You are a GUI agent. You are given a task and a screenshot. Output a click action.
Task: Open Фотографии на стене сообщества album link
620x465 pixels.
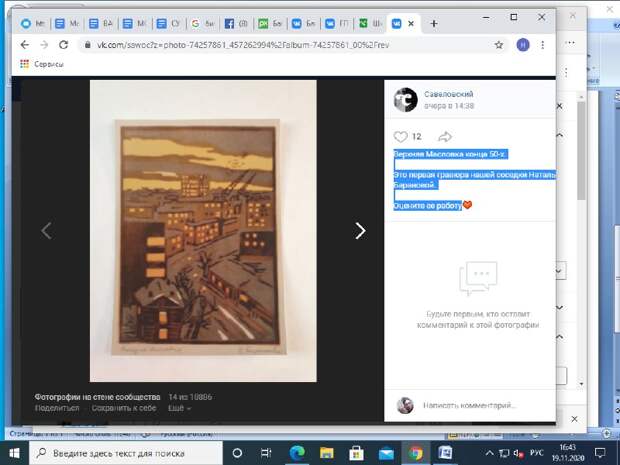(97, 397)
